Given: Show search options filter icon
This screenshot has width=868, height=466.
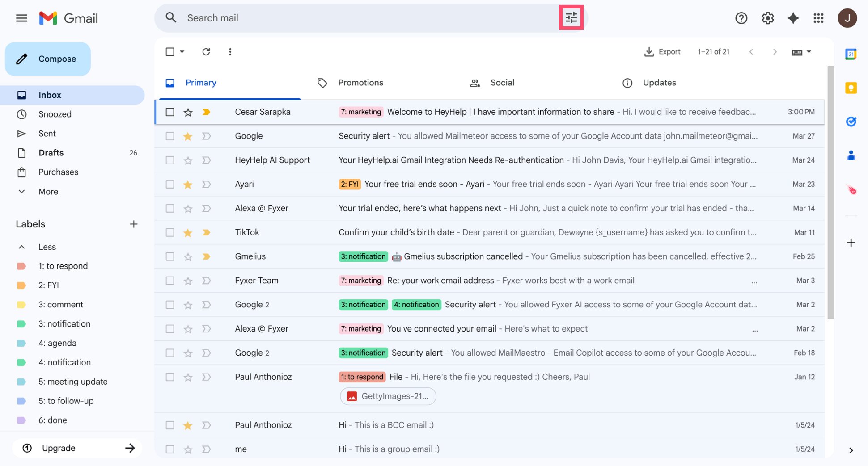Looking at the screenshot, I should click(x=571, y=18).
